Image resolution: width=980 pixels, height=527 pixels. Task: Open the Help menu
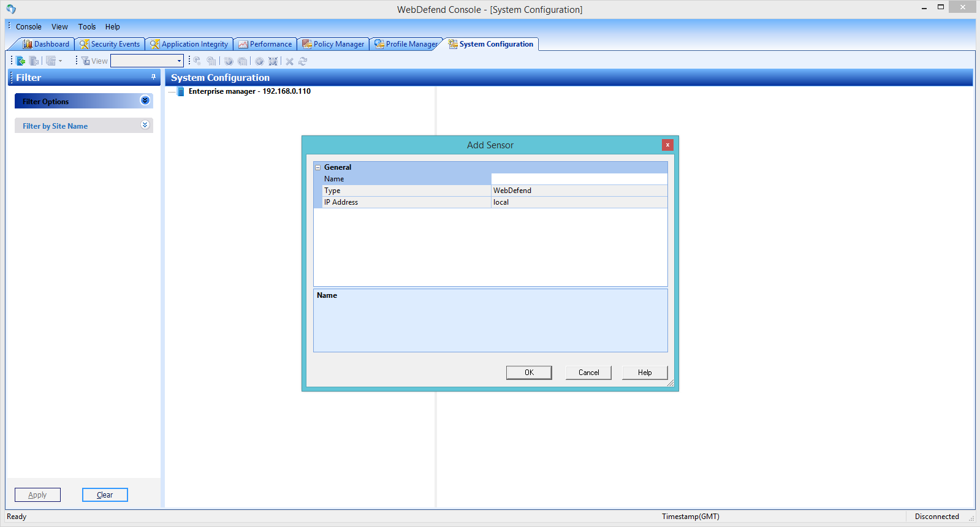click(x=112, y=27)
